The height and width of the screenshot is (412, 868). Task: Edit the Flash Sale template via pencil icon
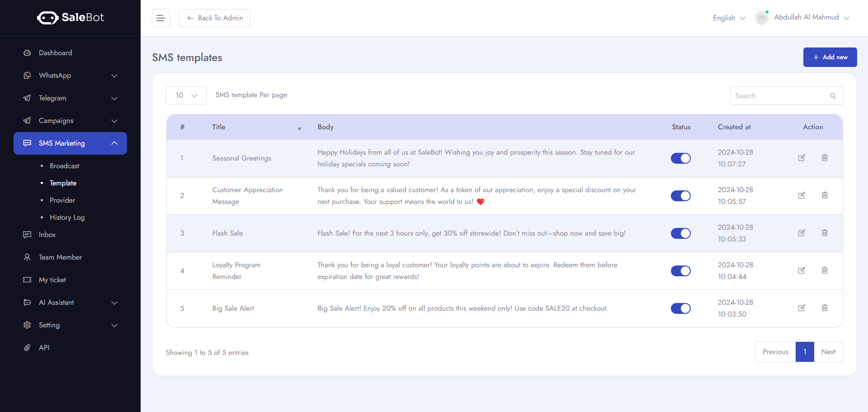[802, 233]
